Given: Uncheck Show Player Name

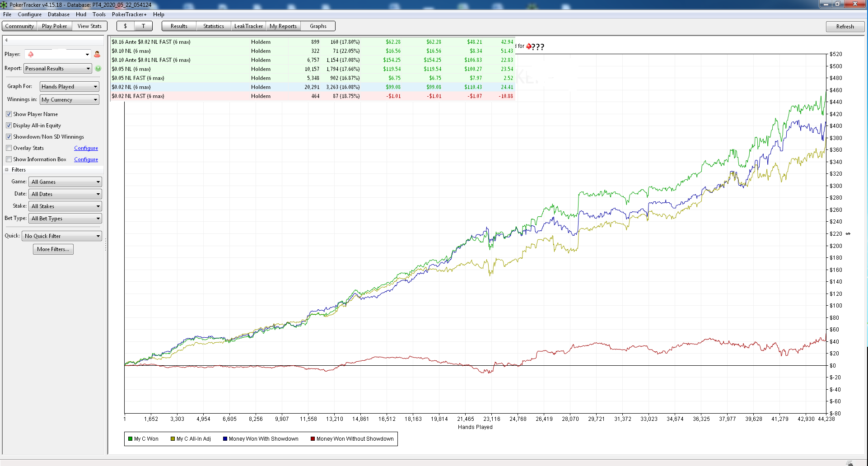Looking at the screenshot, I should 9,114.
